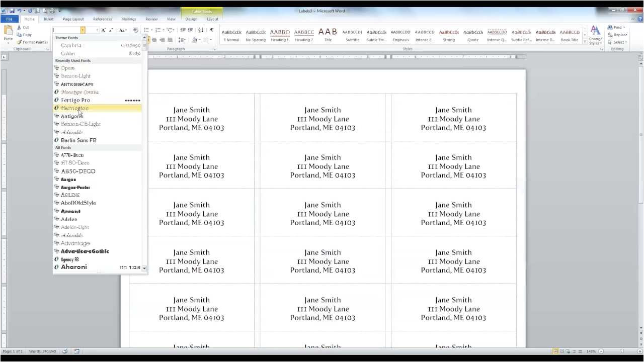Screen dimensions: 644x362
Task: Click the Grow Font icon
Action: [103, 30]
